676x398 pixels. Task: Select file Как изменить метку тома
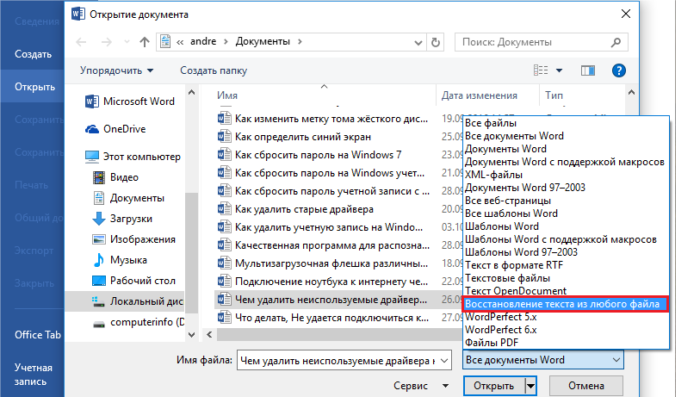point(331,119)
